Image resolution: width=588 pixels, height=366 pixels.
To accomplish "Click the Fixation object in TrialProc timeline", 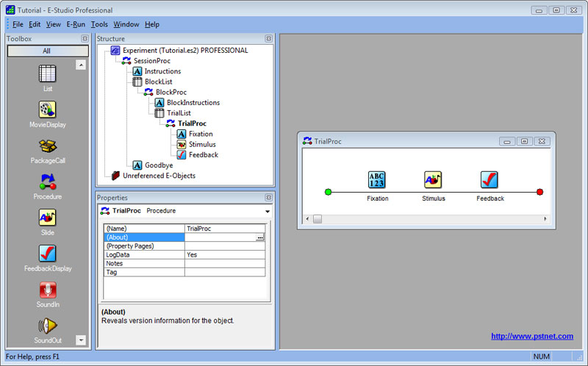I will [x=377, y=180].
